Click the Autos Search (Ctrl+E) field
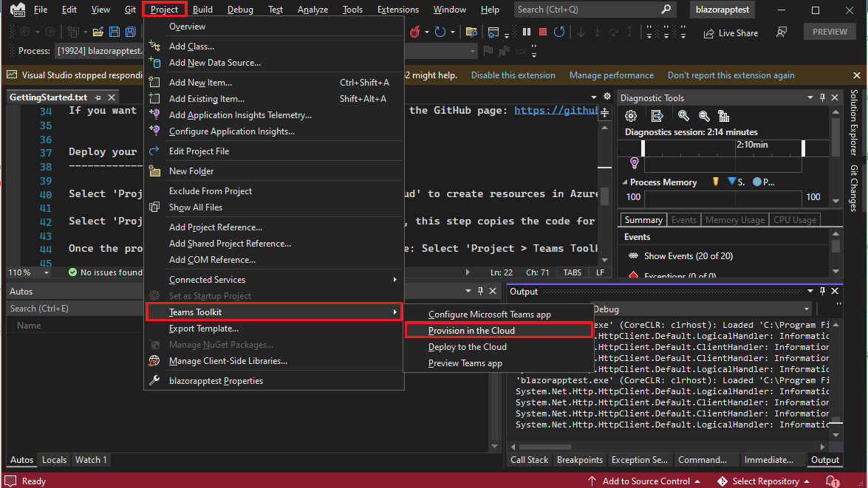Viewport: 868px width, 488px height. [75, 308]
